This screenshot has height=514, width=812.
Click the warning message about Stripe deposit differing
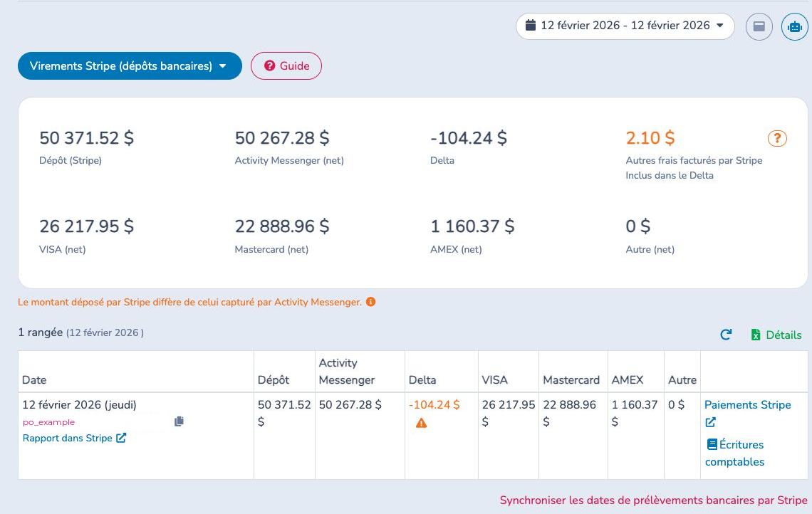[x=190, y=302]
